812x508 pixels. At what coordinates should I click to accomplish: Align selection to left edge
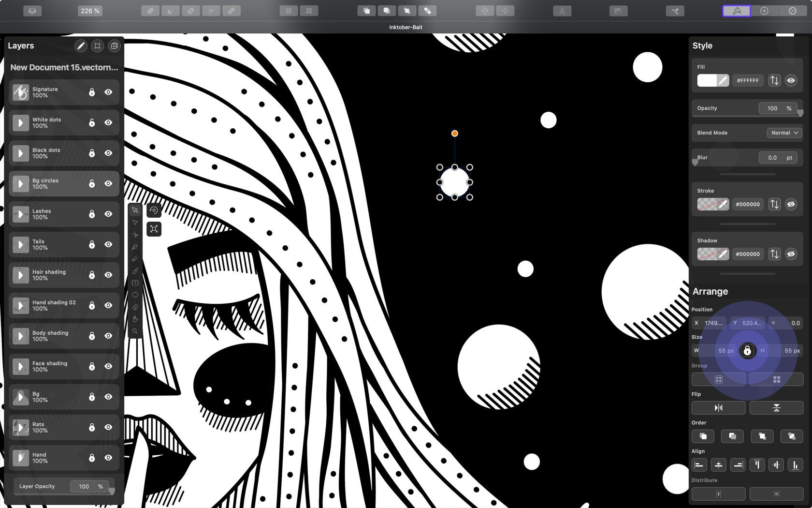click(x=699, y=465)
